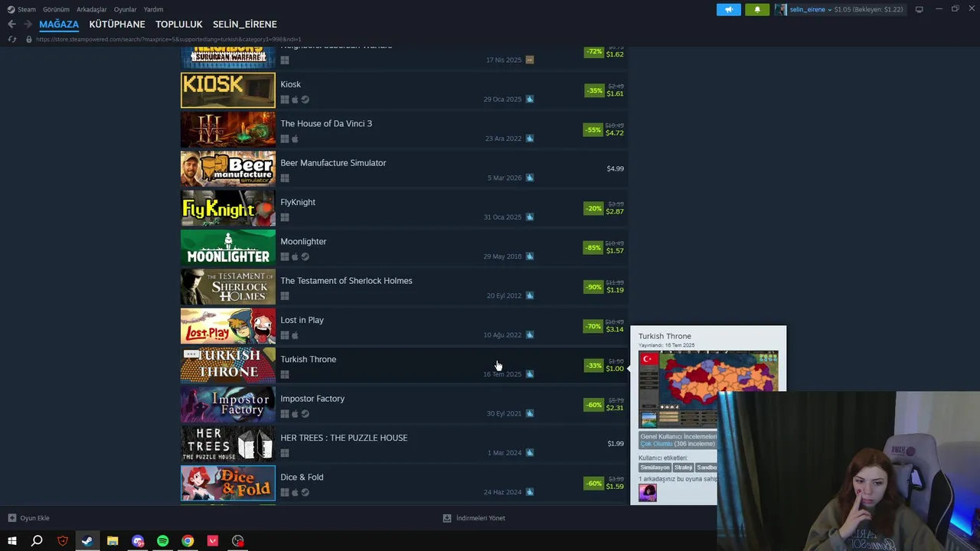Open Valorant from the taskbar

(x=213, y=541)
